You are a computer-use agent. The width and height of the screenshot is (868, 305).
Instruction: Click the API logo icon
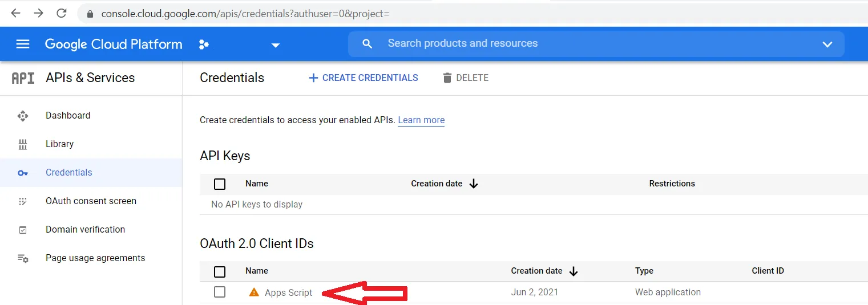(23, 78)
